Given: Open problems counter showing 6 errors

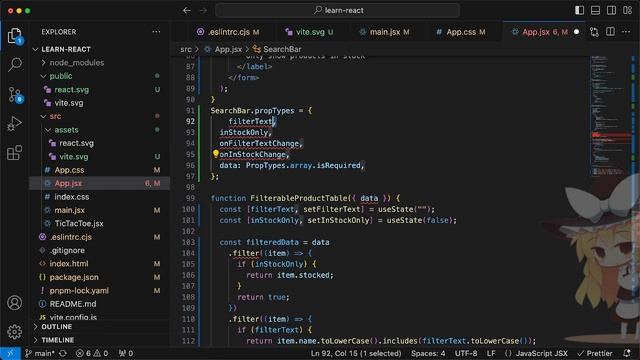Looking at the screenshot, I should pyautogui.click(x=92, y=353).
